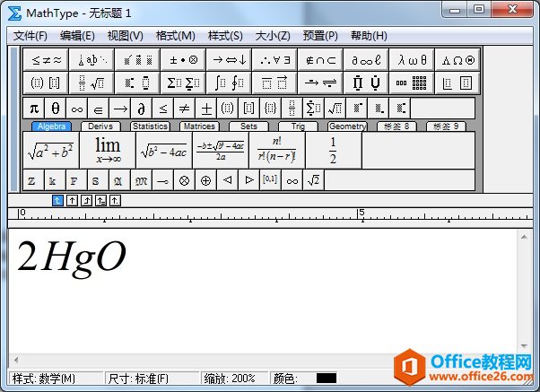Open the fence templates palette
The image size is (540, 392).
[46, 83]
